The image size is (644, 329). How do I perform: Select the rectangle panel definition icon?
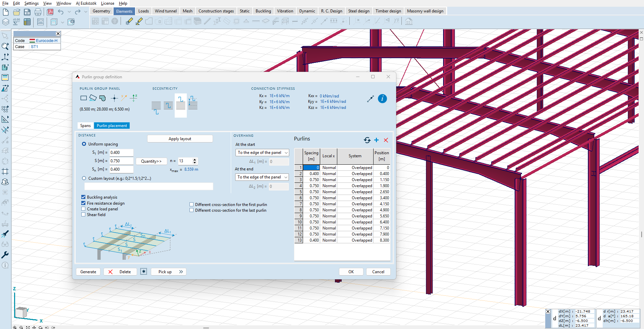click(84, 98)
